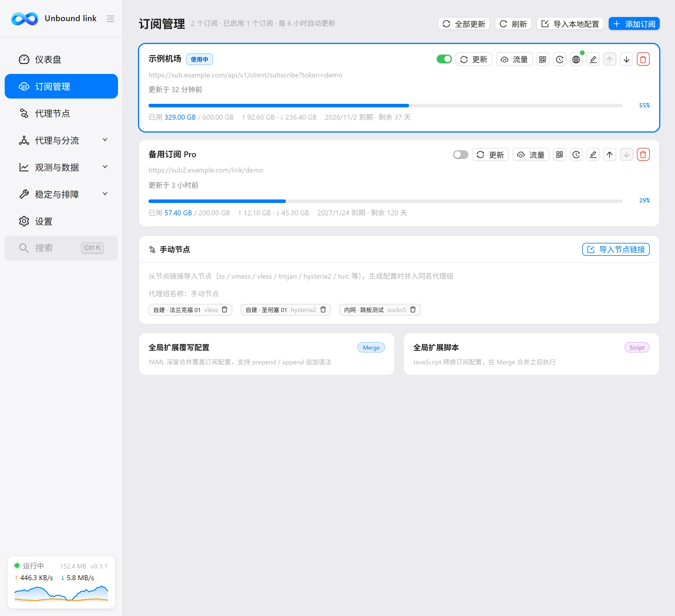Click the 备用订阅 Pro usage progress bar
This screenshot has height=616, width=675.
[x=385, y=201]
